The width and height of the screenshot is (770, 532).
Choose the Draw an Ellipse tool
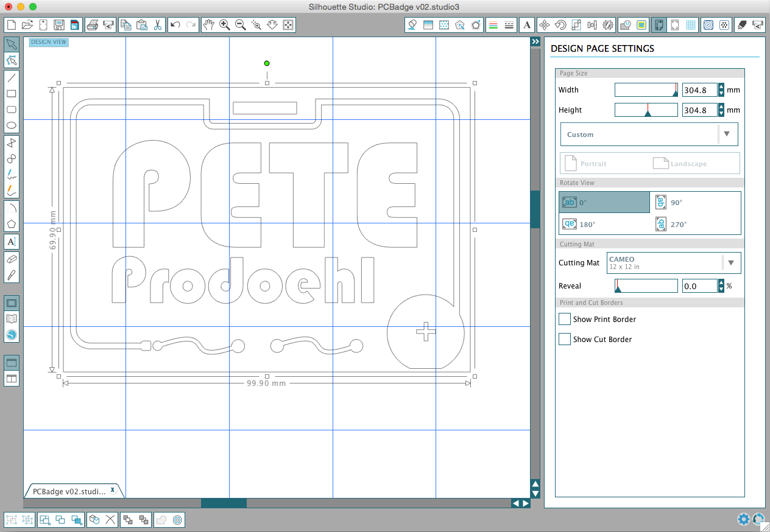[x=11, y=126]
